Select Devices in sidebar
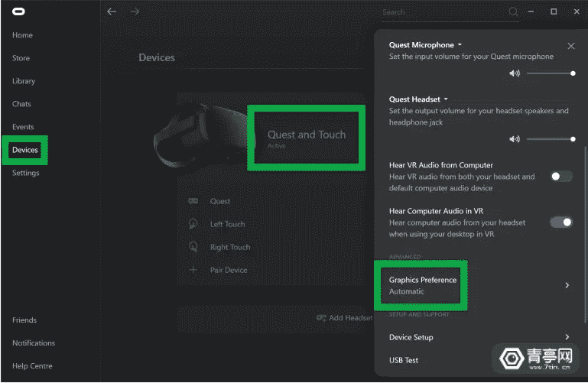 25,150
